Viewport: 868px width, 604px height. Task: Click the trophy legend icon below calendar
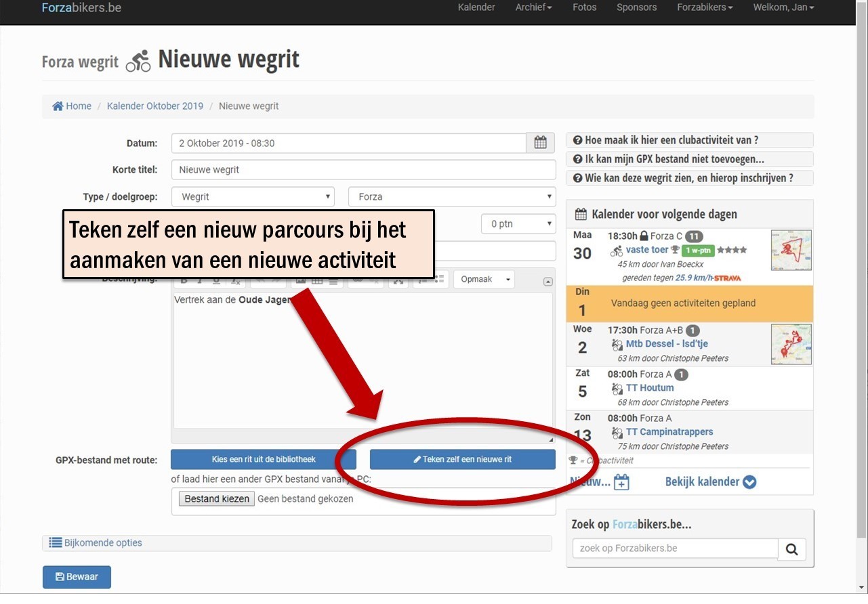click(573, 460)
